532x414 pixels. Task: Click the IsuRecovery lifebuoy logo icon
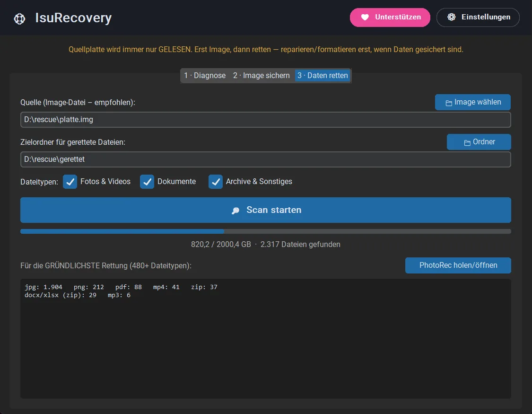point(19,18)
